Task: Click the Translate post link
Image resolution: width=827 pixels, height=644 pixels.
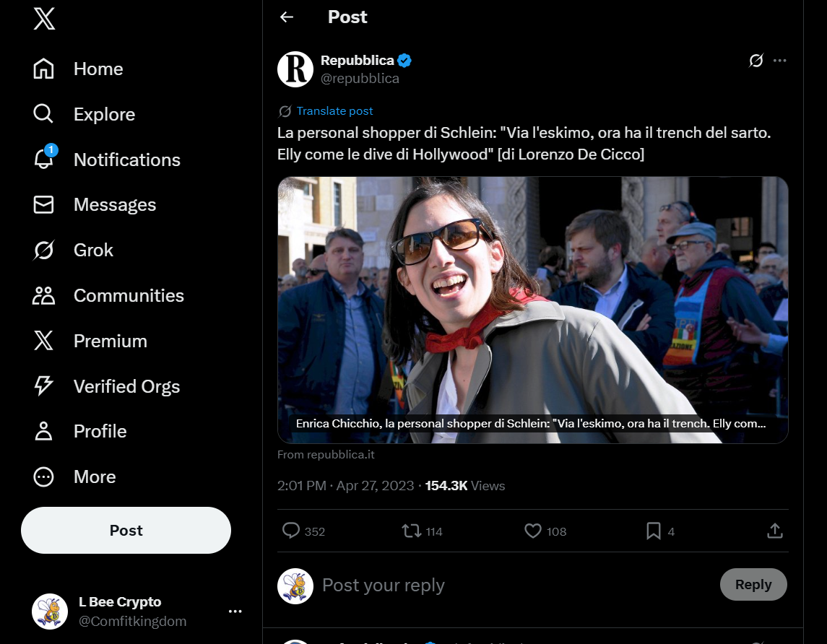Action: (334, 111)
